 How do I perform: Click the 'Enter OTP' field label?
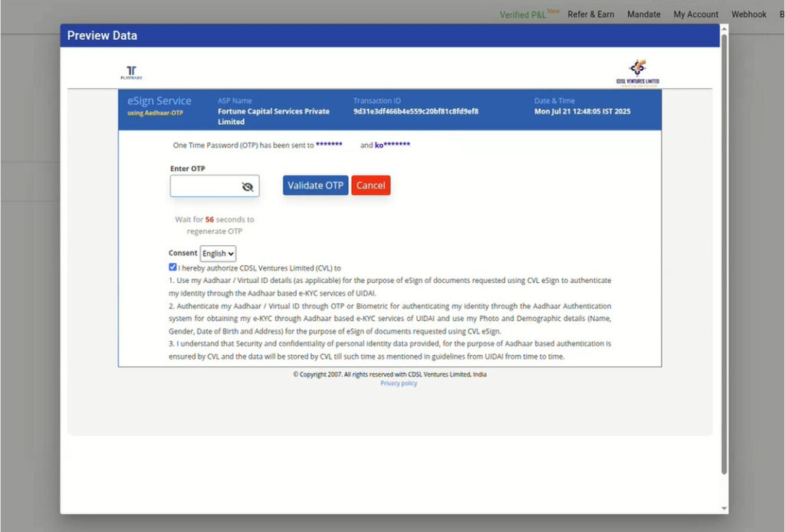click(188, 169)
